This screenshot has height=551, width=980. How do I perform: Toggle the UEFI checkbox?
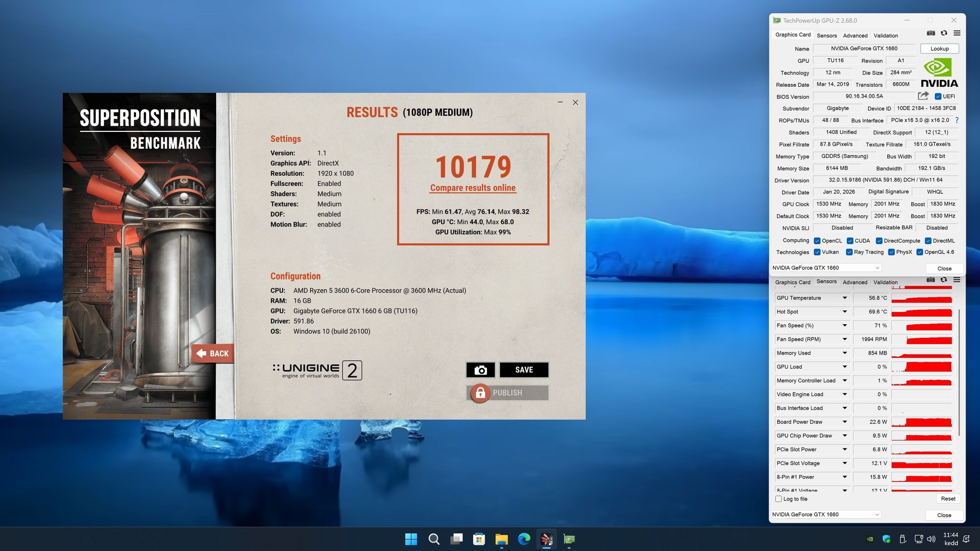point(938,96)
